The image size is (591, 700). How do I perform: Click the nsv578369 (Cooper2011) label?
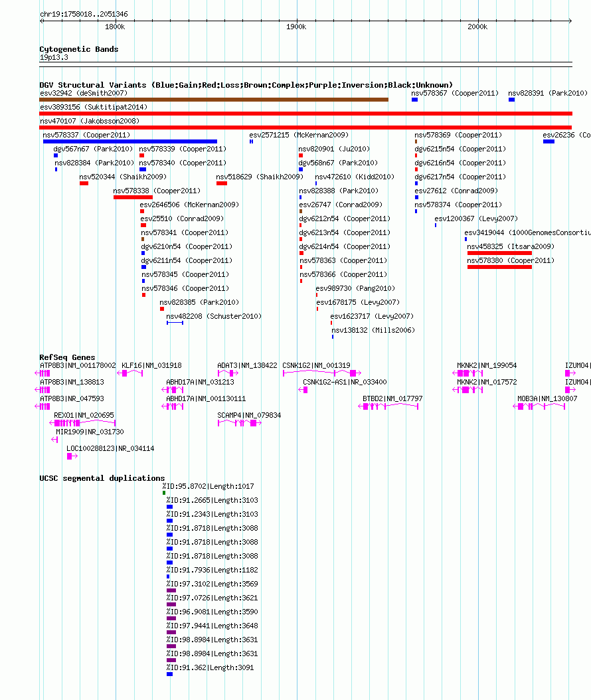[458, 135]
